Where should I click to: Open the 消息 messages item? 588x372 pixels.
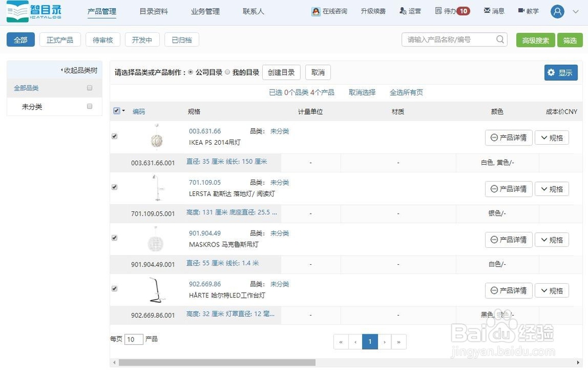494,11
